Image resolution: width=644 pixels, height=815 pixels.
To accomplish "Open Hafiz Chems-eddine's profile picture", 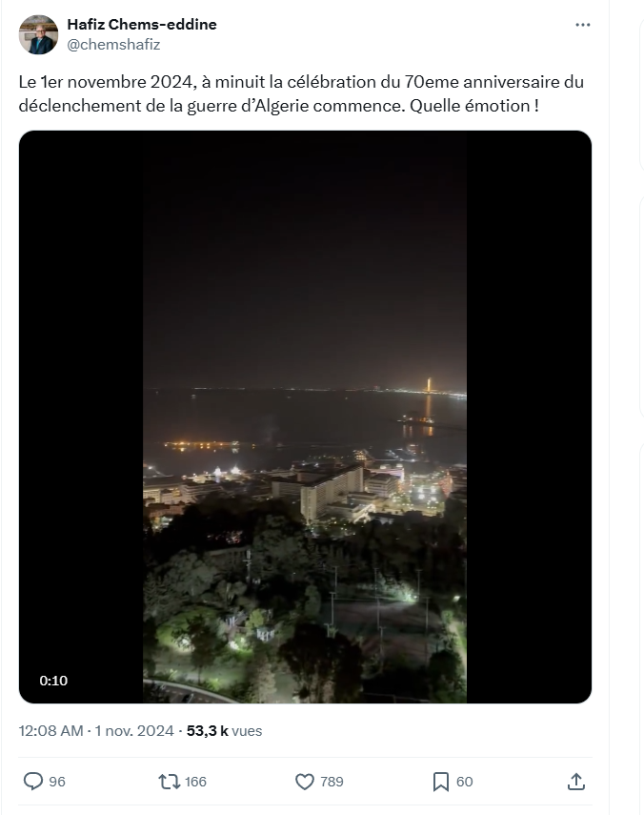I will [x=38, y=34].
